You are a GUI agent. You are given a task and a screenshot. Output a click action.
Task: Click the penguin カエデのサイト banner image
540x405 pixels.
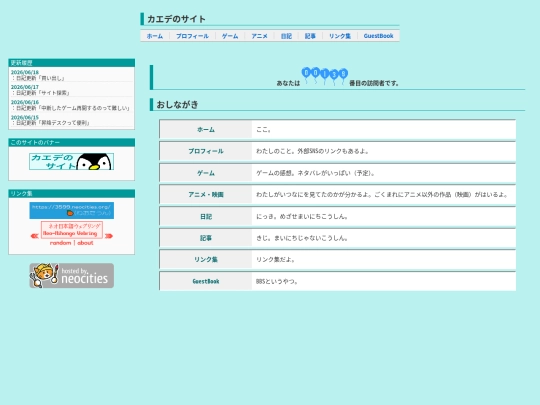click(x=71, y=162)
